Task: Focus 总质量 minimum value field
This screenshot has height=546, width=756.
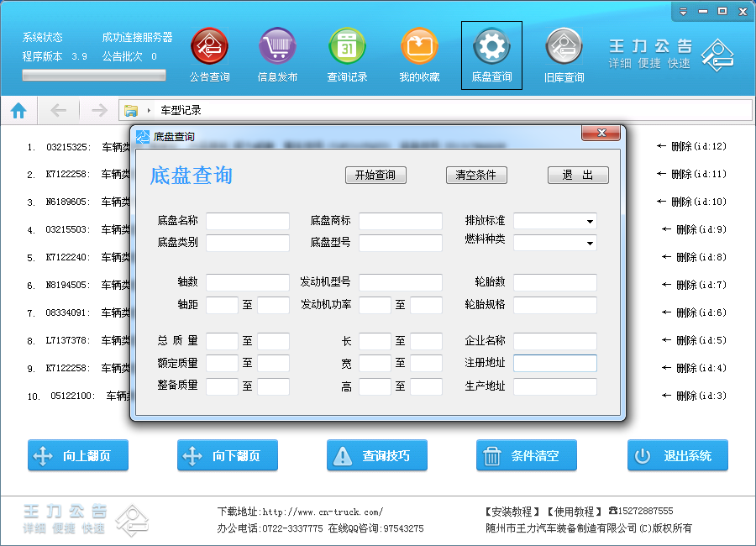Action: [223, 342]
